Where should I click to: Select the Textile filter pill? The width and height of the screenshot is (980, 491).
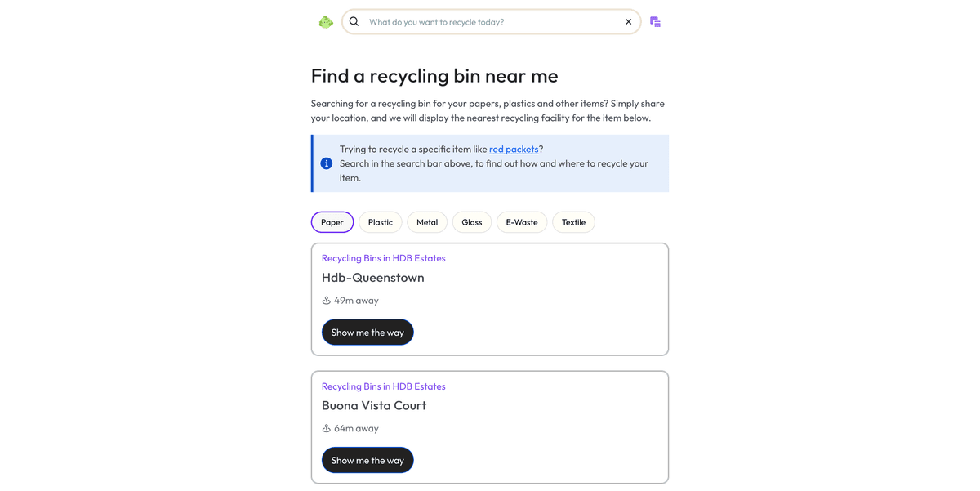(x=573, y=221)
